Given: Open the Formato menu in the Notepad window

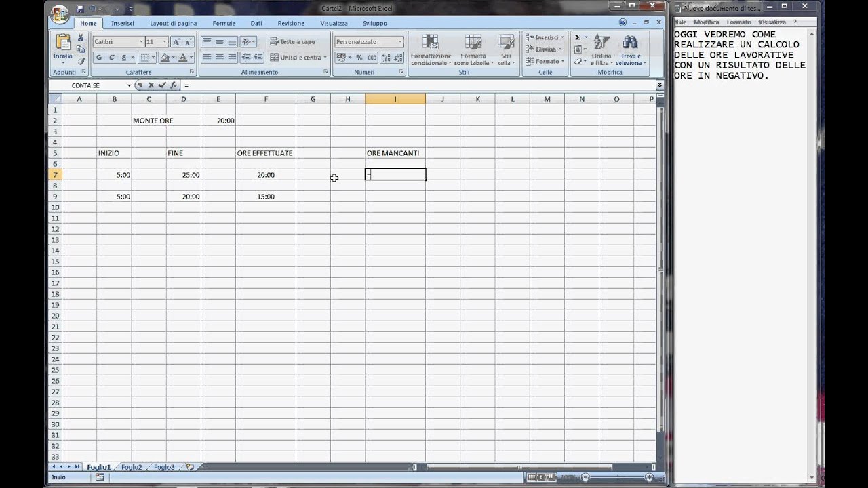Looking at the screenshot, I should 738,22.
